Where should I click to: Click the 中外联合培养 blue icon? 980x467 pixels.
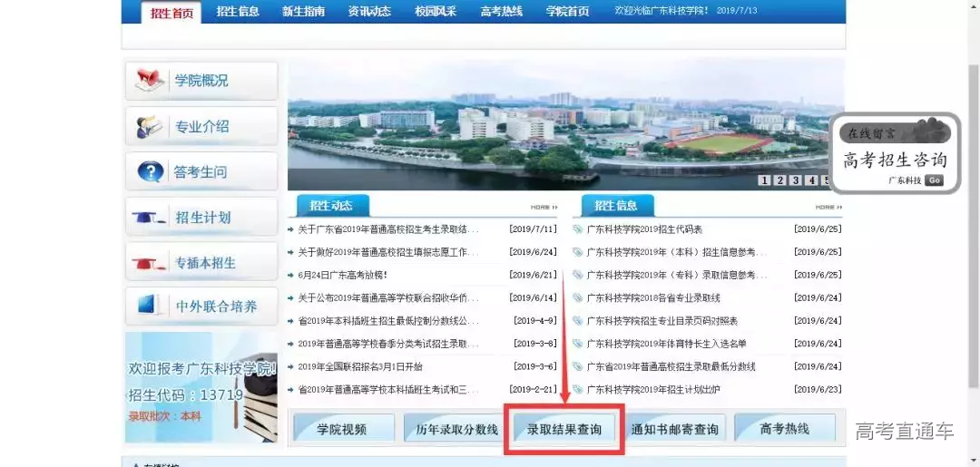[x=150, y=306]
